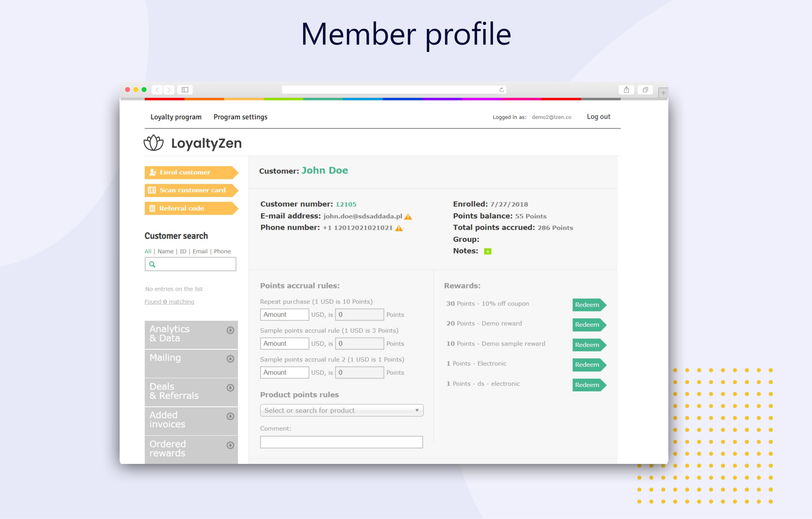Open the Select or search for product dropdown
The image size is (812, 519).
point(341,410)
